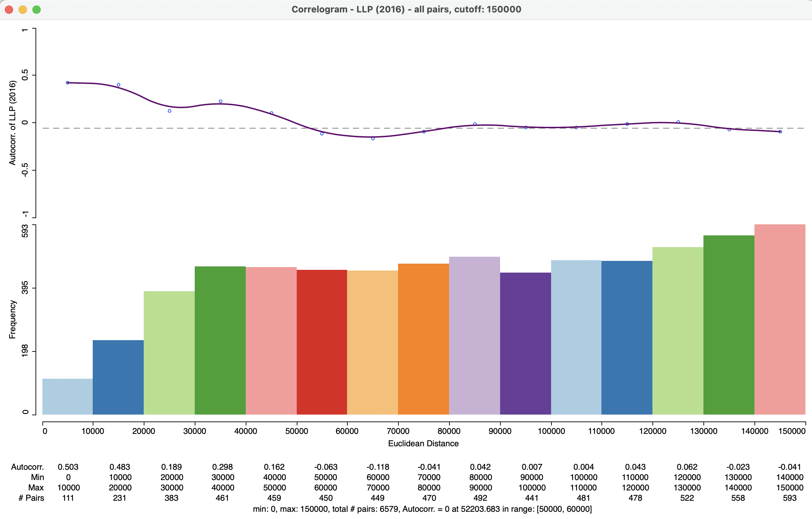Viewport: 812px width, 519px height.
Task: Click the correlogram point at distance 45000
Action: point(272,113)
